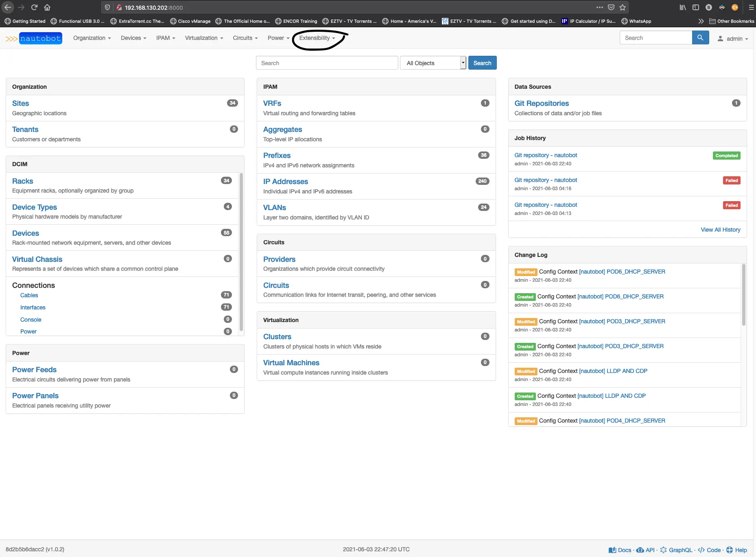Go to the browser home icon

coord(47,7)
